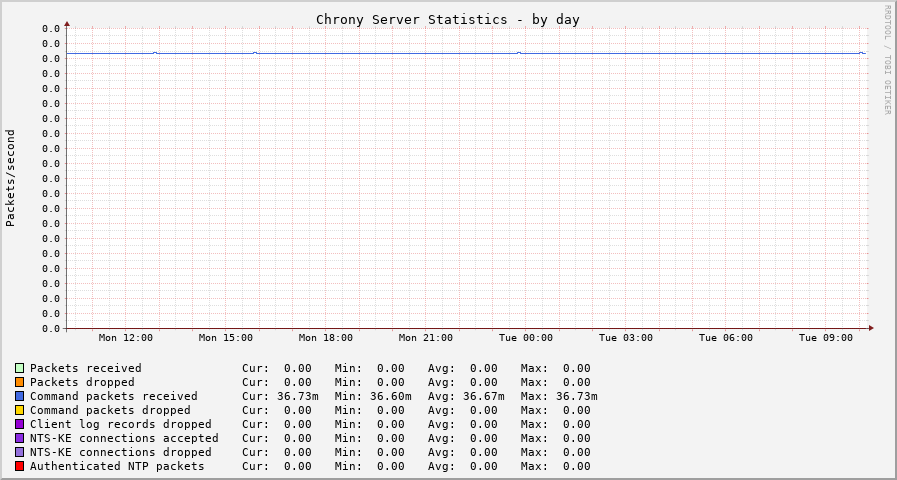Click the chart title Chrony Server Statistics - by day
Viewport: 897px width, 480px height.
click(448, 19)
